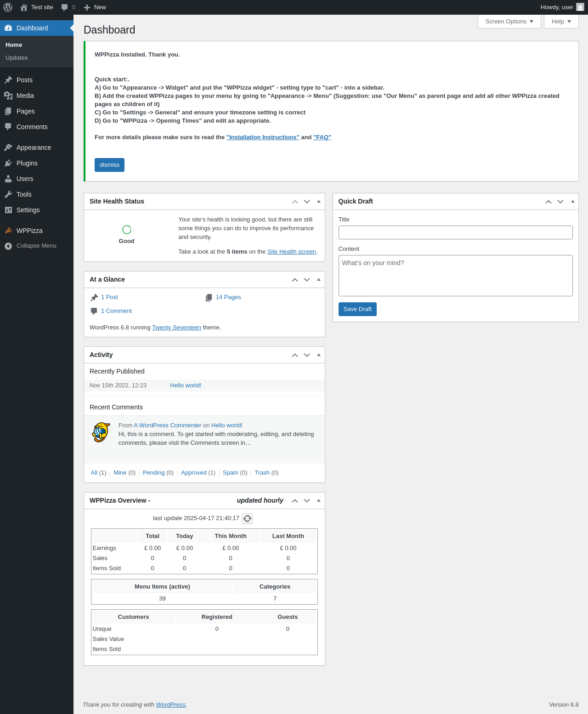The image size is (588, 714).
Task: Go to the Updates submenu
Action: point(17,58)
